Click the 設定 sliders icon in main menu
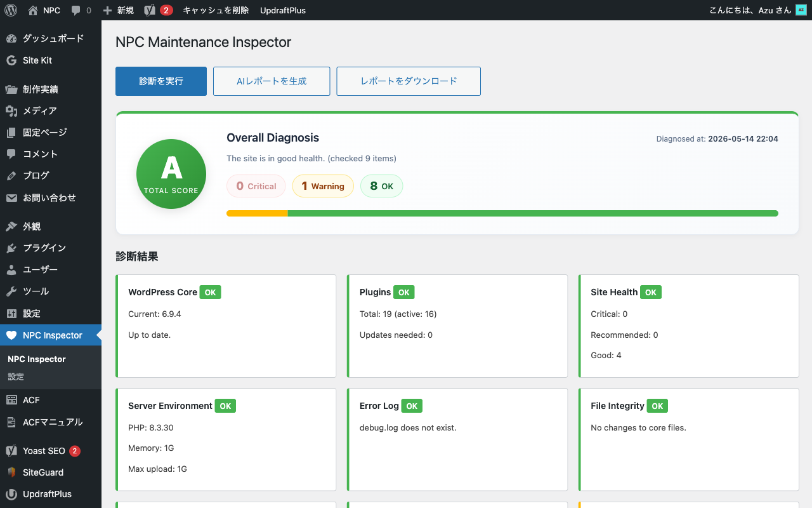812x508 pixels. [11, 314]
